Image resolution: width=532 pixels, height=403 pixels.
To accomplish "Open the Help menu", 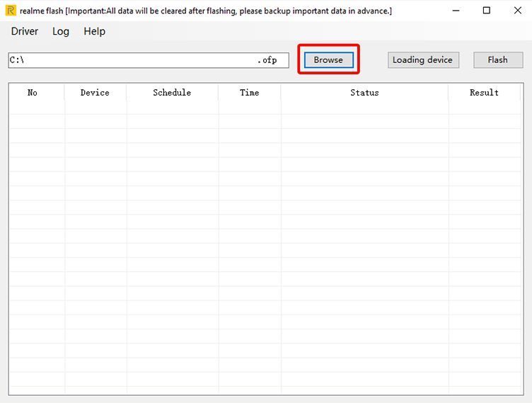I will (94, 31).
